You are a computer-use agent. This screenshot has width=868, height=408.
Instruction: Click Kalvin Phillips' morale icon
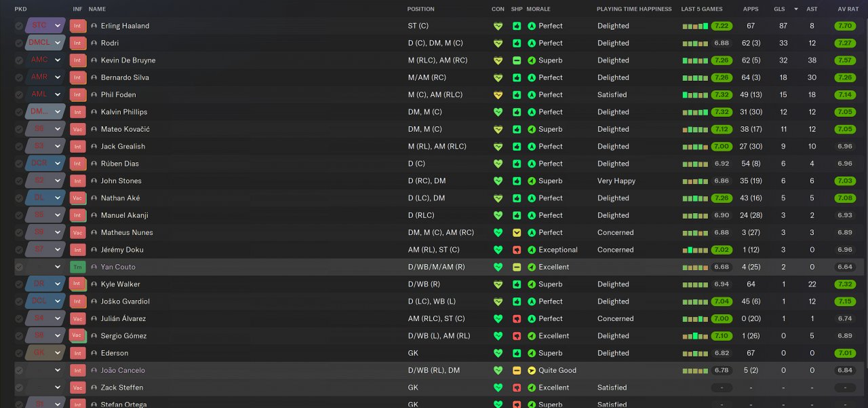pos(532,112)
